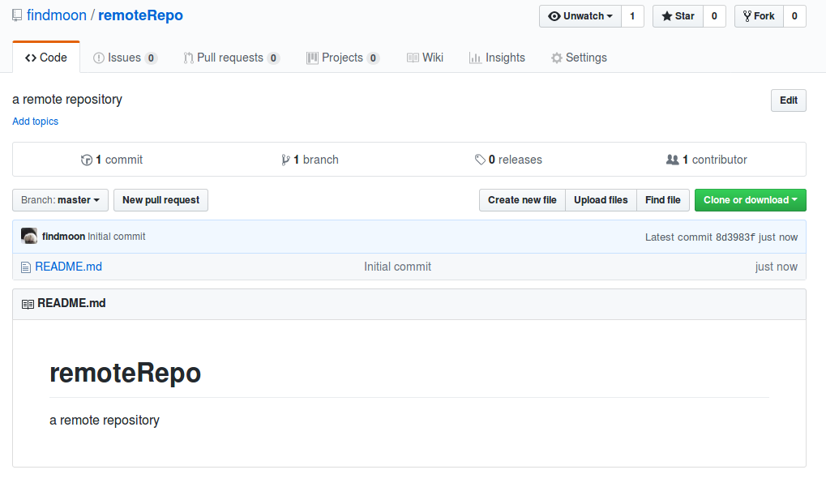826x504 pixels.
Task: Click the commit history clock icon
Action: (87, 160)
